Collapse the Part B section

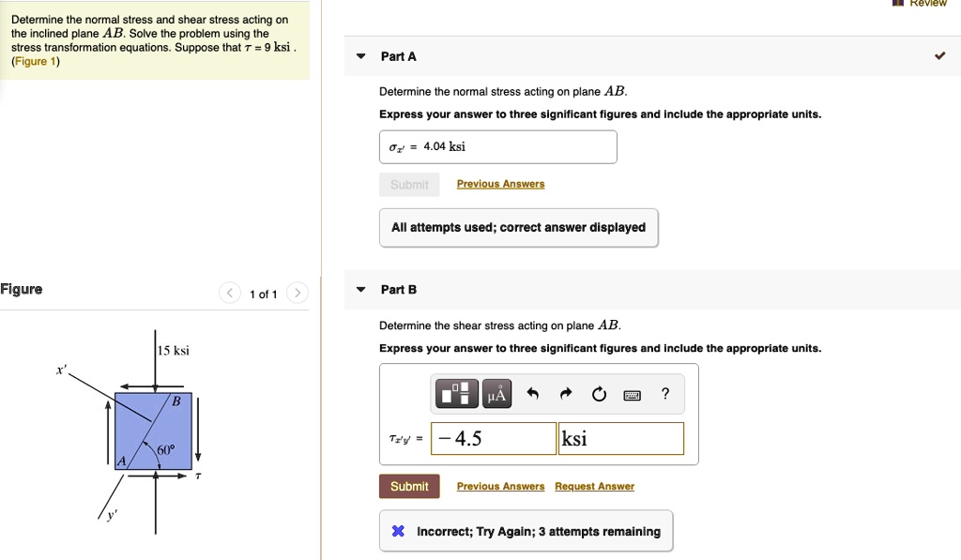pyautogui.click(x=359, y=289)
